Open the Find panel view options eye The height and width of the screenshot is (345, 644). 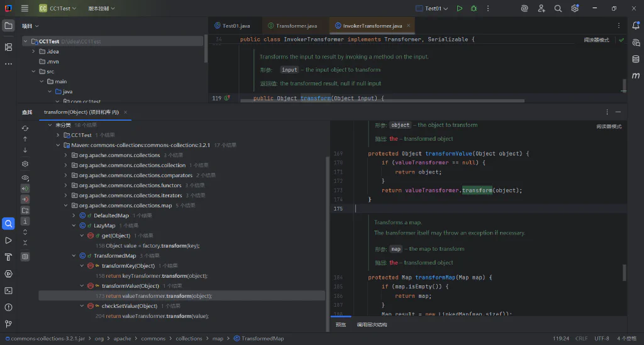tap(25, 178)
